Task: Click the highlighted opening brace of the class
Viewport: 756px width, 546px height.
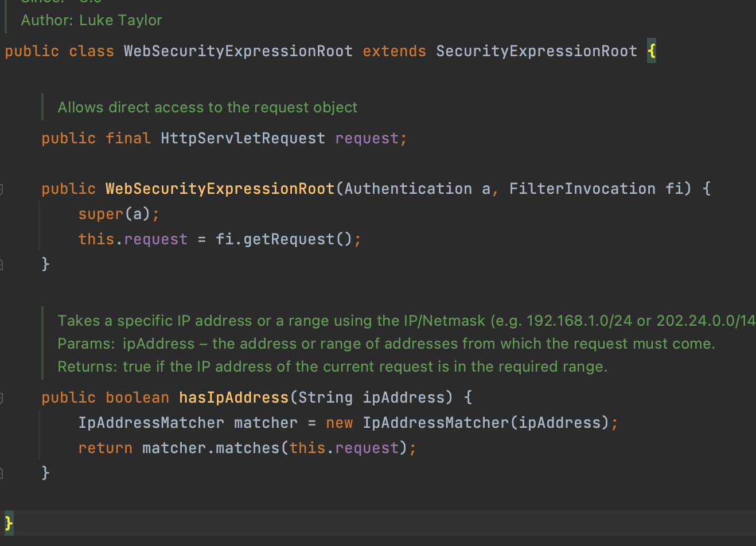Action: [x=652, y=51]
